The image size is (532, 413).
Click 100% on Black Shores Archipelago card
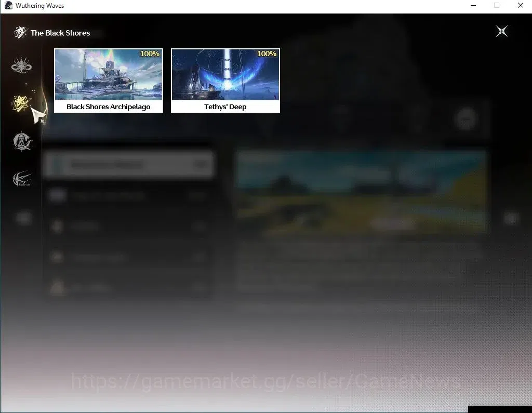click(x=150, y=54)
